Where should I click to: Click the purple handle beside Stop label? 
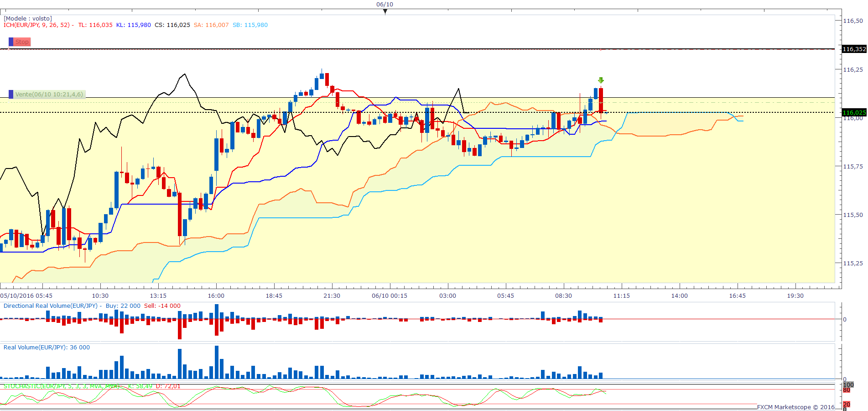point(11,42)
